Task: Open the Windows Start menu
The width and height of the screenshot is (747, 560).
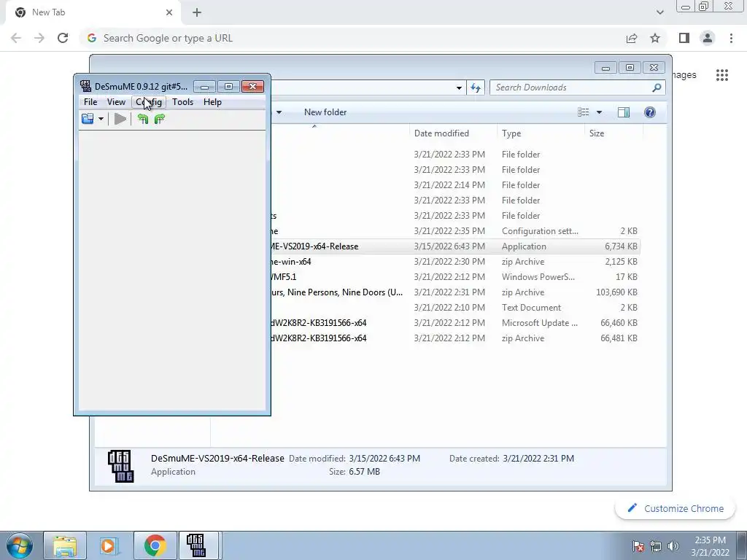Action: point(20,545)
